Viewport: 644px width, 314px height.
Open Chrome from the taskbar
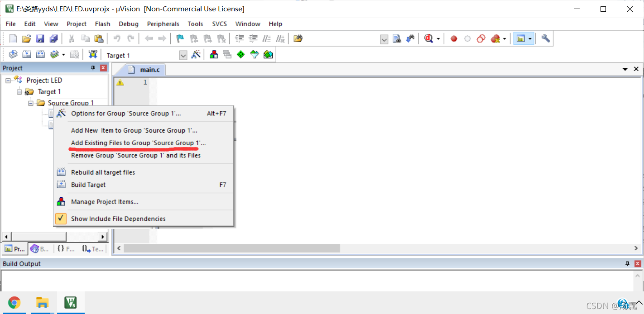(14, 303)
